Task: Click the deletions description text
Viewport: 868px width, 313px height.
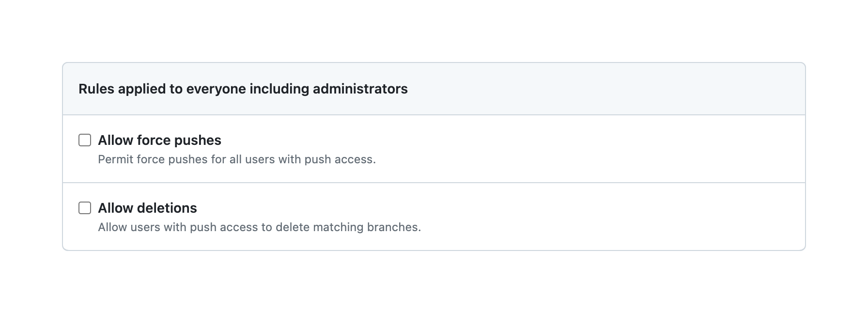Action: [x=260, y=226]
